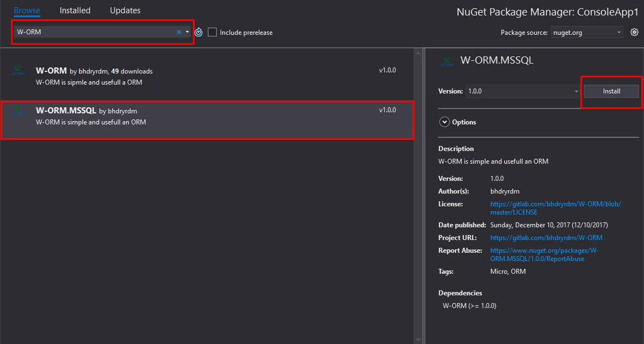Click inside the W-ORM search field
This screenshot has width=644, height=344.
pyautogui.click(x=94, y=32)
